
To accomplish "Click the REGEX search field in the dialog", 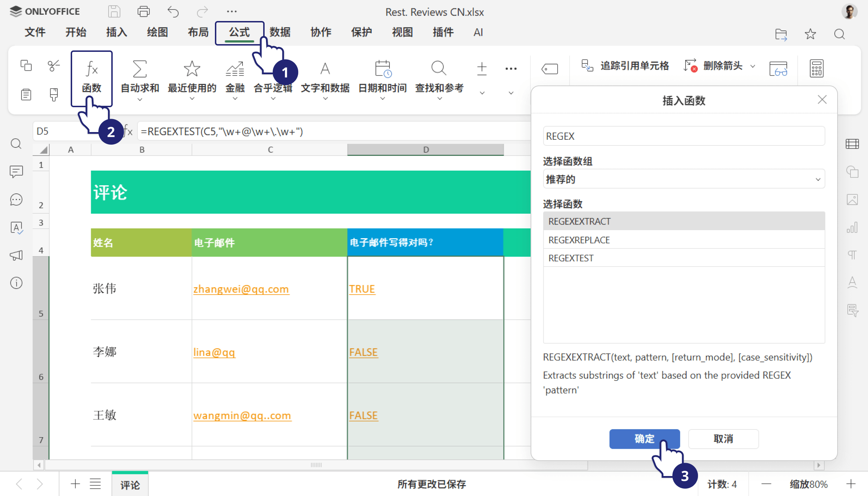I will click(x=683, y=136).
